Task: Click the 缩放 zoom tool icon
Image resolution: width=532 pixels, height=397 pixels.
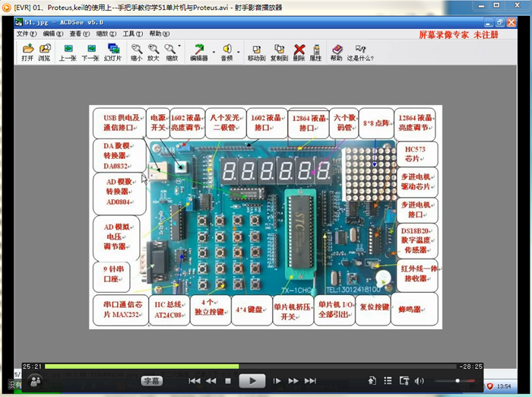Action: click(x=171, y=52)
